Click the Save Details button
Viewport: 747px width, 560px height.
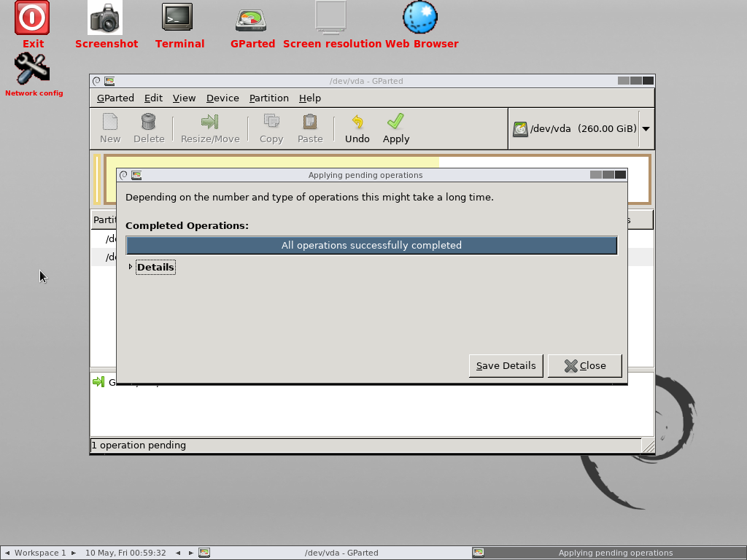(x=506, y=365)
